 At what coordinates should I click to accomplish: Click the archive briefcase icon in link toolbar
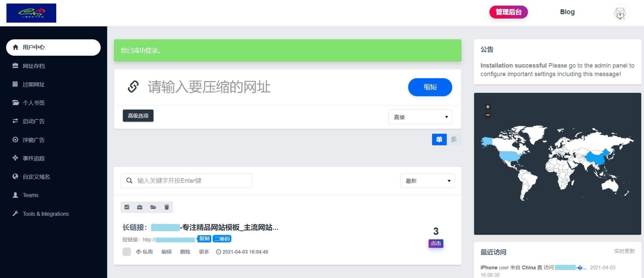pyautogui.click(x=140, y=207)
